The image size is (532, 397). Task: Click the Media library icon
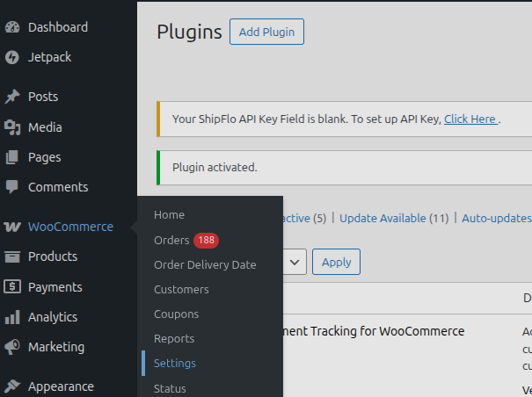pos(12,127)
